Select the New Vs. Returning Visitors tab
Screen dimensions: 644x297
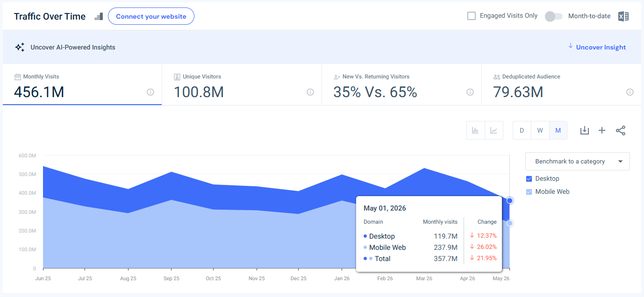402,85
